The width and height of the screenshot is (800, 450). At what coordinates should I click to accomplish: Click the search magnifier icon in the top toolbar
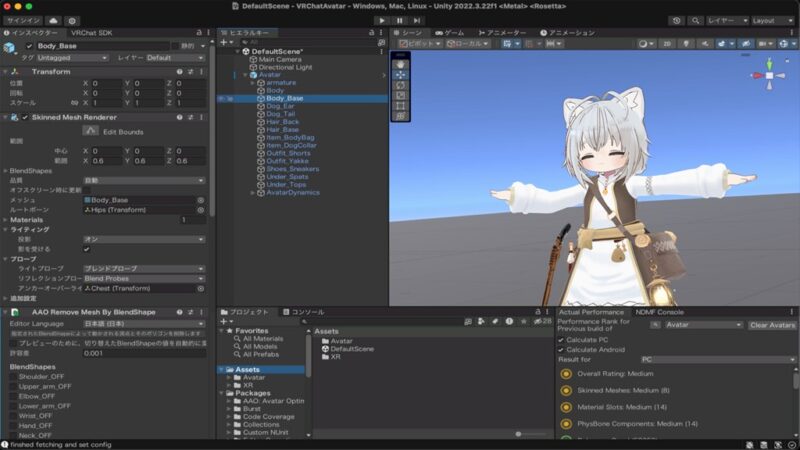[x=696, y=20]
